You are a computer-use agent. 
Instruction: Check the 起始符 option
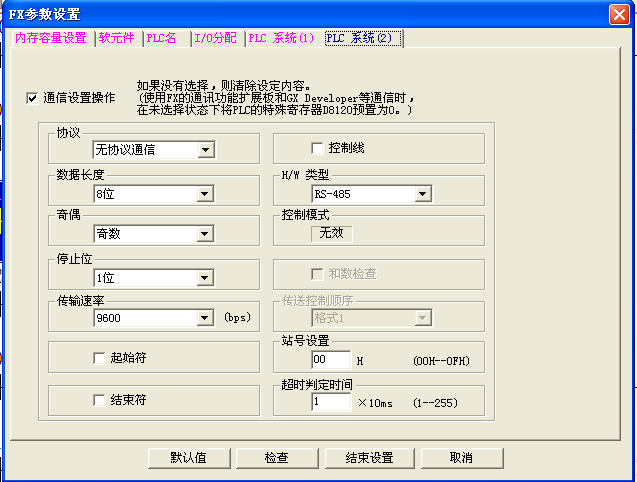99,357
